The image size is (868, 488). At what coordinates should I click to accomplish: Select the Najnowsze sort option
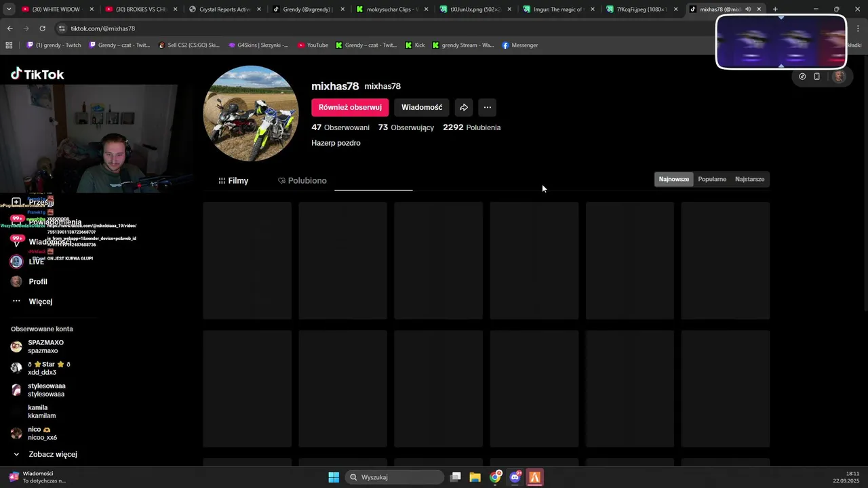click(674, 179)
